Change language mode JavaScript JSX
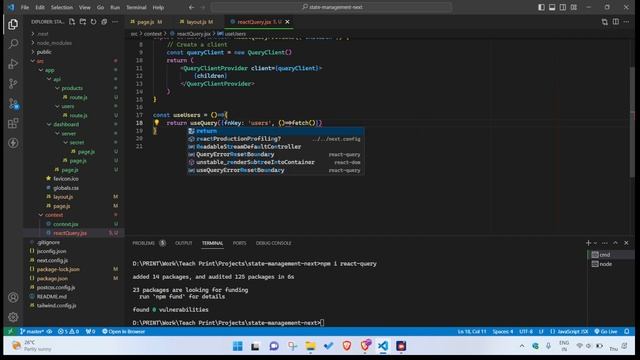The image size is (640, 360). tap(569, 331)
